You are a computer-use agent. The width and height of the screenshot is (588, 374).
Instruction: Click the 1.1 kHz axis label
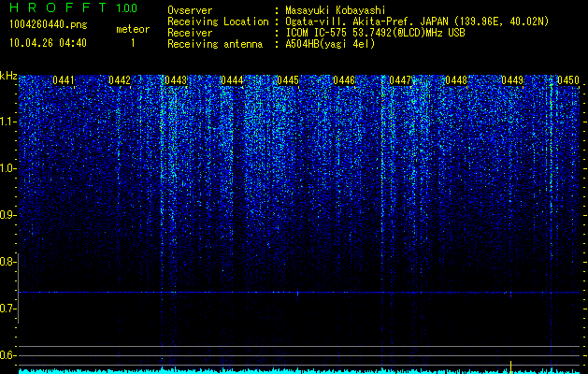[x=8, y=122]
